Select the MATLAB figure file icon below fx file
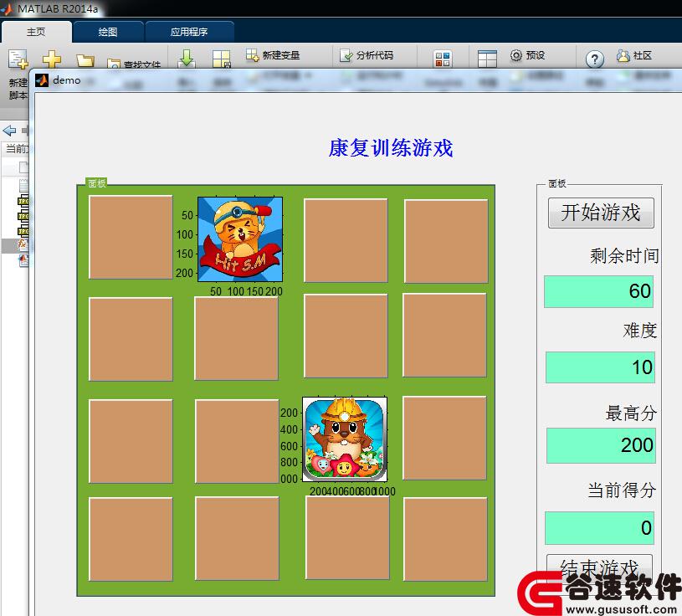 point(23,260)
